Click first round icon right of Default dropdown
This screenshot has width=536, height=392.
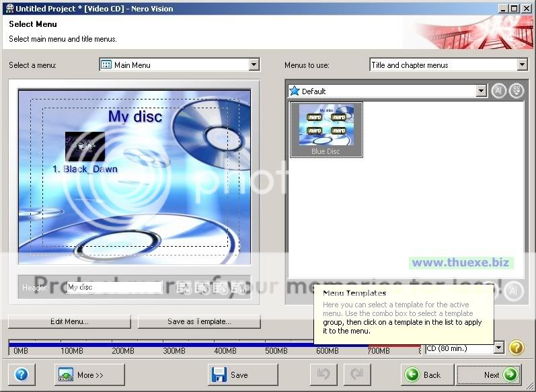pos(498,91)
